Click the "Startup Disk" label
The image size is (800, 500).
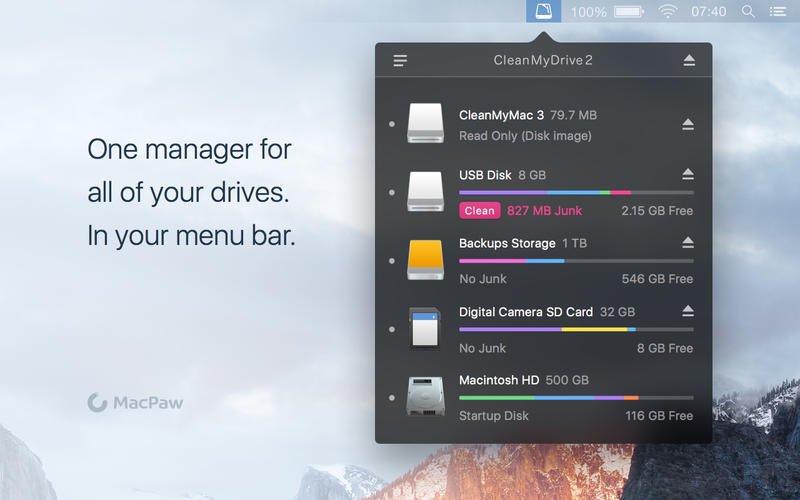click(x=494, y=416)
